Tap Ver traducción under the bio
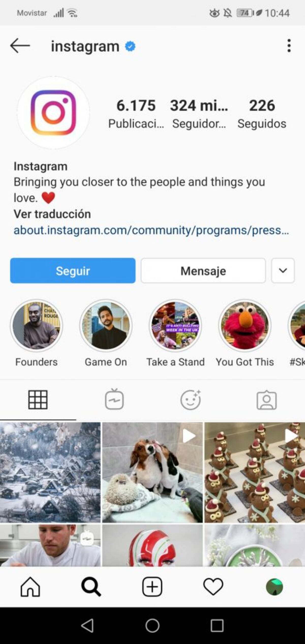The width and height of the screenshot is (305, 644). coord(52,214)
